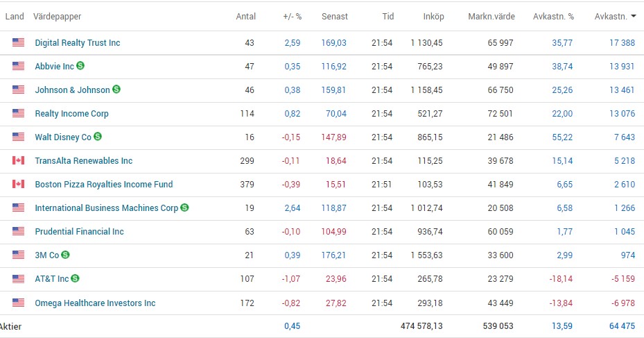Open the Omega Healthcare Investors Inc link
The image size is (644, 338).
coord(95,303)
